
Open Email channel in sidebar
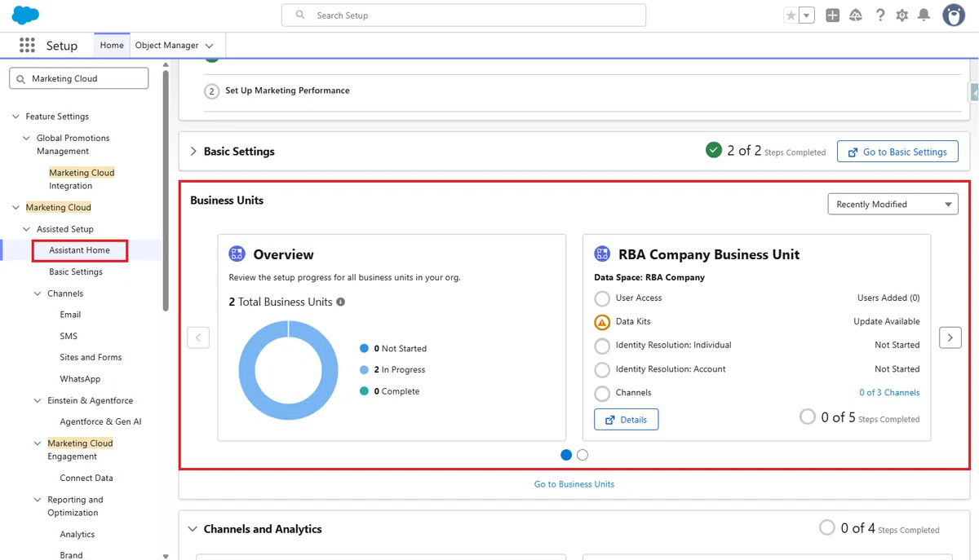pyautogui.click(x=70, y=315)
